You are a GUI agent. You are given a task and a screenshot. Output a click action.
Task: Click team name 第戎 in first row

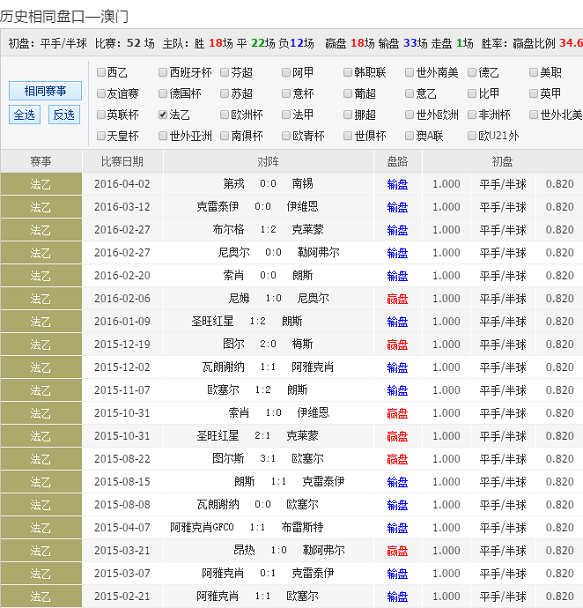(x=233, y=184)
